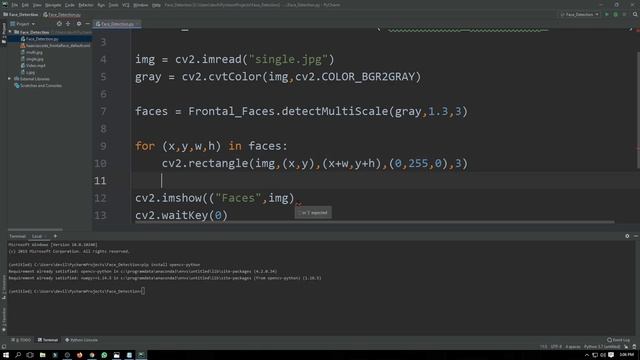Open Terminal panel settings gear

coord(627,236)
